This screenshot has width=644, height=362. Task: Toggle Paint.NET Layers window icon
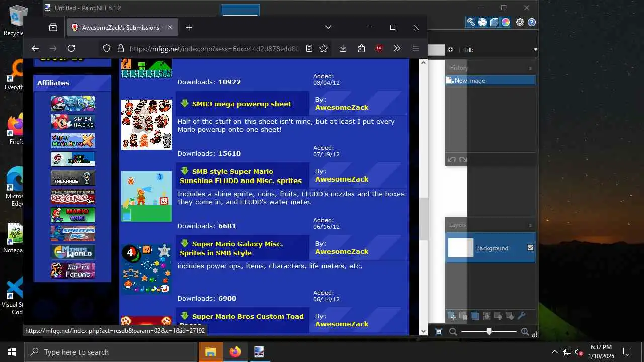(494, 22)
